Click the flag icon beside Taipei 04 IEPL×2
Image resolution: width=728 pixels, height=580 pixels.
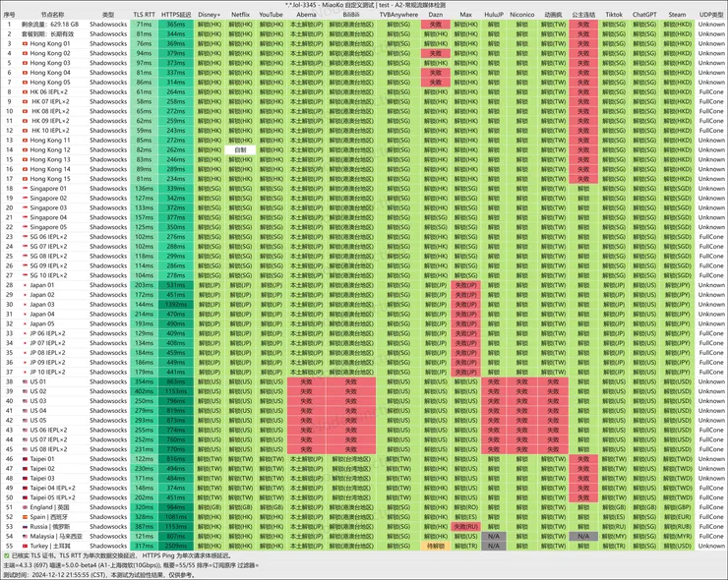point(25,489)
